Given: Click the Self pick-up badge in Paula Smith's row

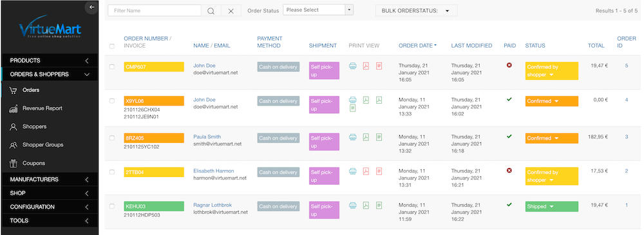Looking at the screenshot, I should [x=324, y=142].
